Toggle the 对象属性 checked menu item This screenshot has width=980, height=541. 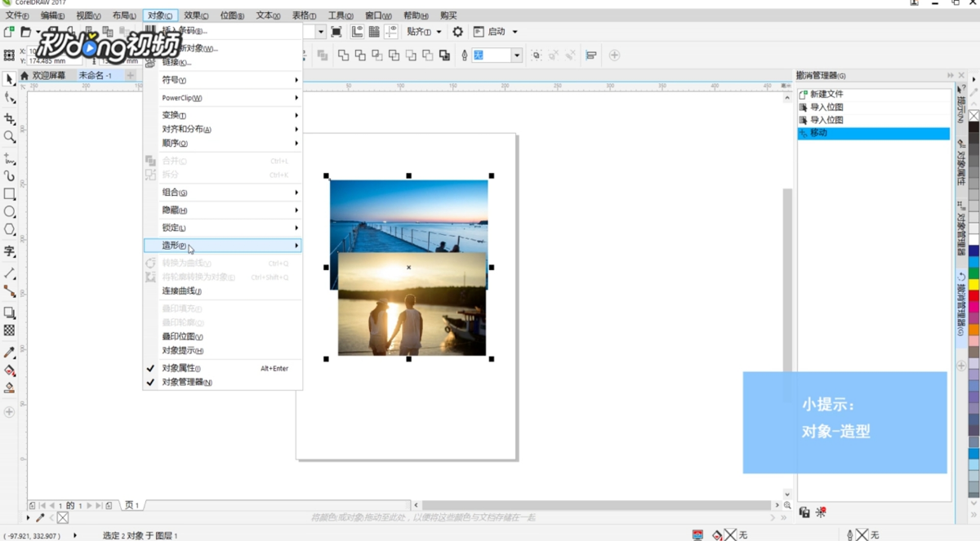coord(222,368)
